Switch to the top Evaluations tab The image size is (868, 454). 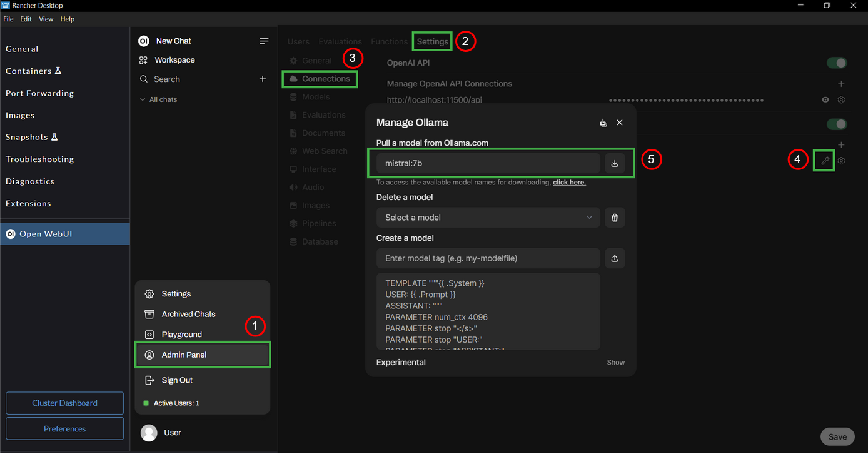pyautogui.click(x=340, y=41)
